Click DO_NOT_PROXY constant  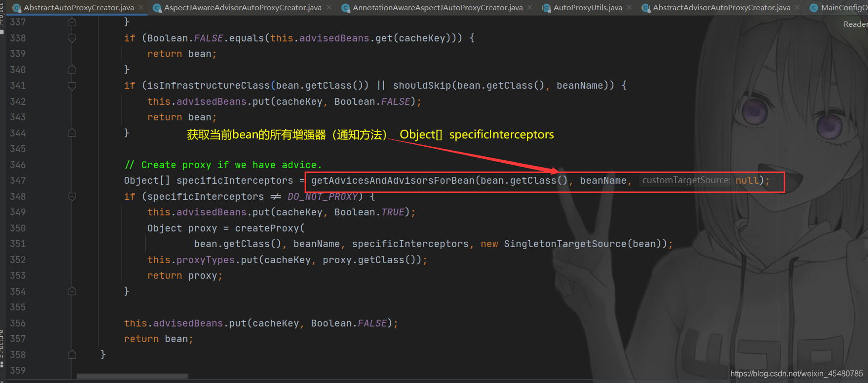pyautogui.click(x=323, y=196)
